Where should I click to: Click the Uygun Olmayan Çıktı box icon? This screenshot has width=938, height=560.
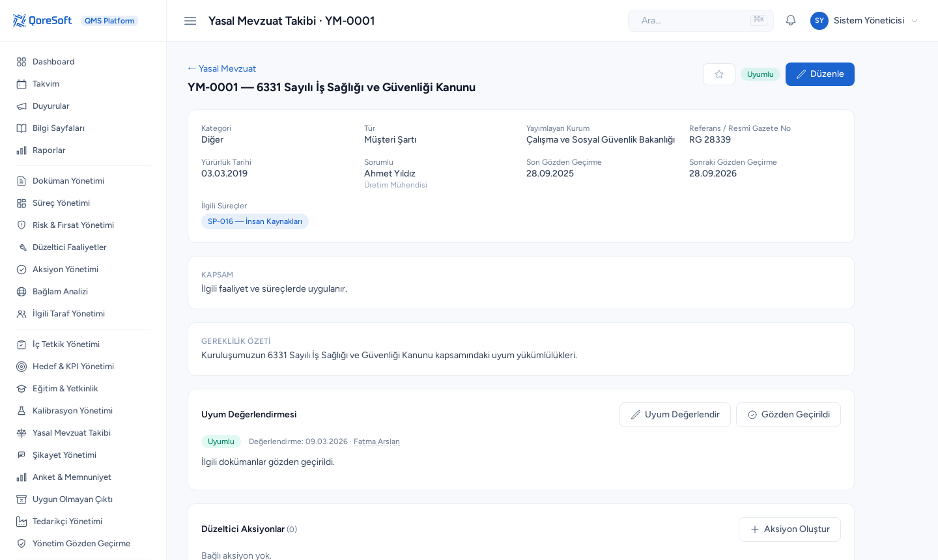point(21,499)
